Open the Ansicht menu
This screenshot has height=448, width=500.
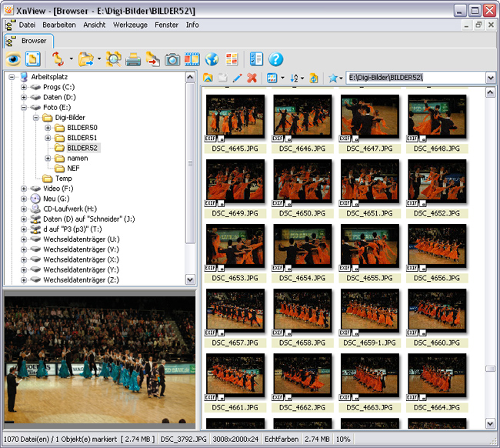tap(94, 25)
